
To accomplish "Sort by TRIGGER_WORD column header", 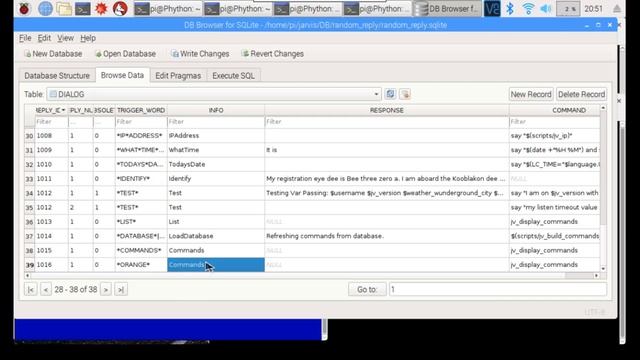I will 141,110.
